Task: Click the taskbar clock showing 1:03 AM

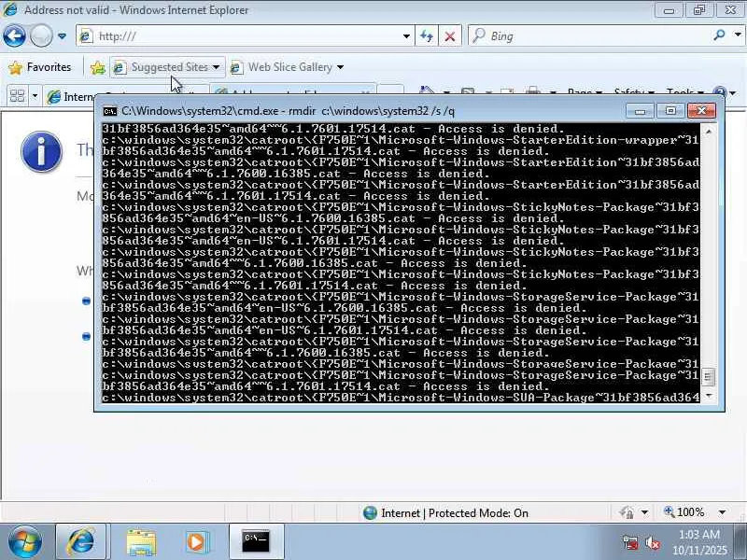Action: [x=699, y=542]
